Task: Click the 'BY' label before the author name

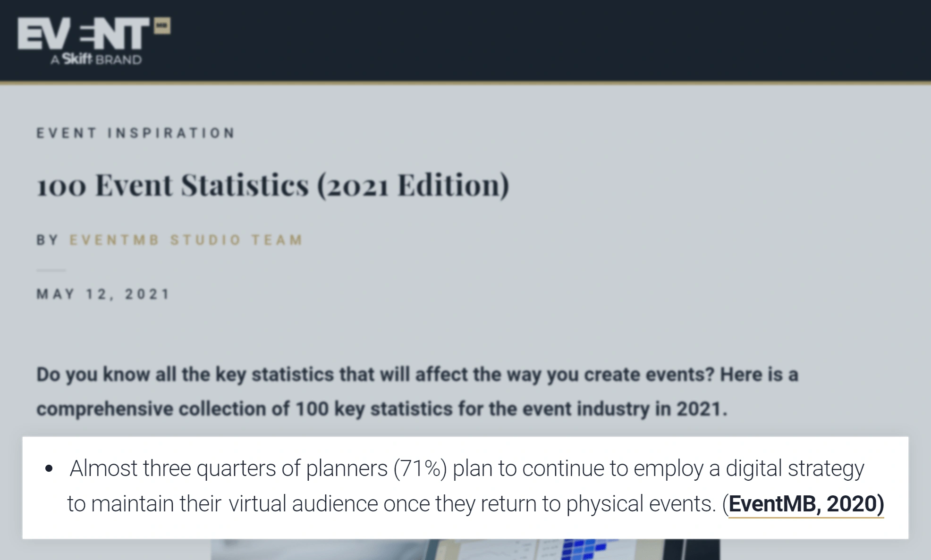Action: point(47,240)
